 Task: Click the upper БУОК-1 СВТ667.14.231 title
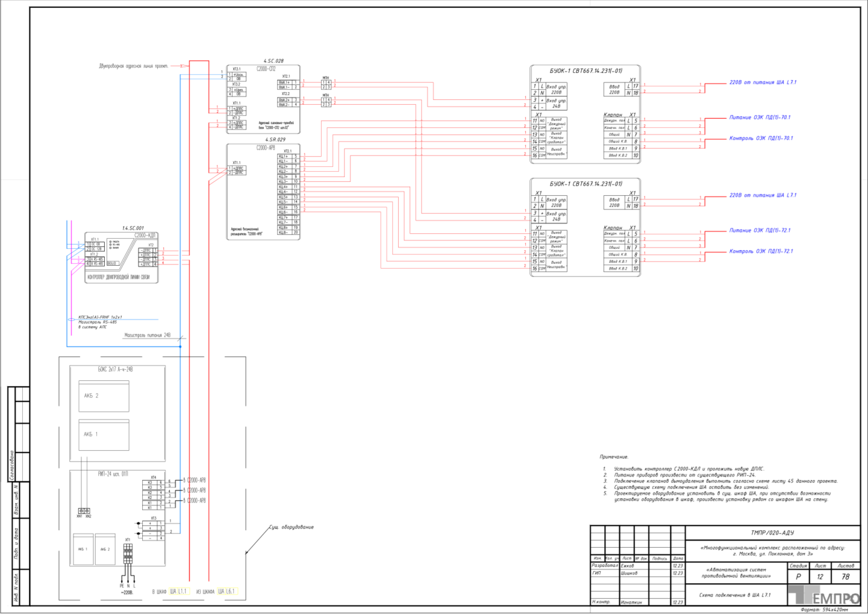[x=585, y=70]
